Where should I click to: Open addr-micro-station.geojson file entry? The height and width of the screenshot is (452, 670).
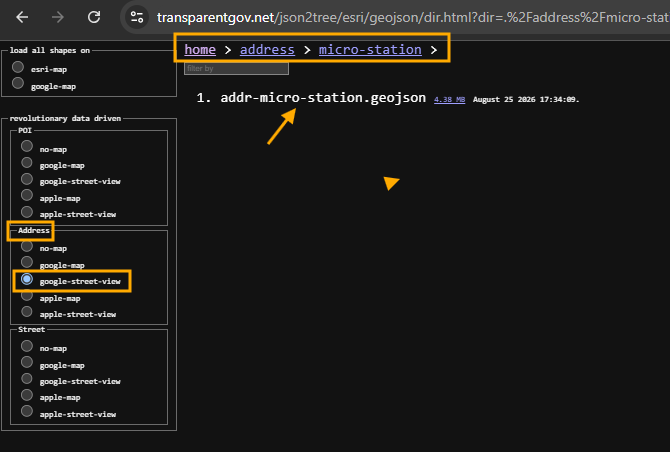pyautogui.click(x=323, y=98)
